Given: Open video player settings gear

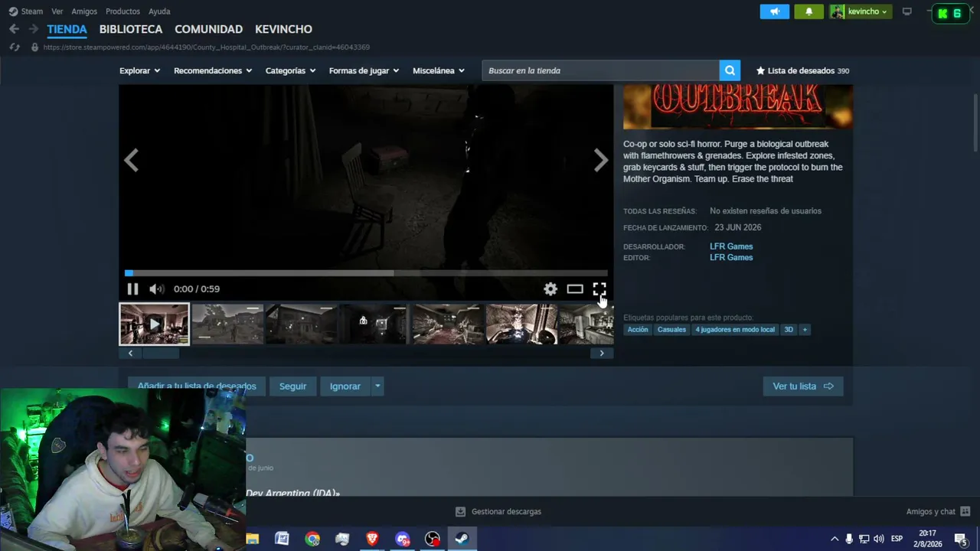Looking at the screenshot, I should coord(550,289).
